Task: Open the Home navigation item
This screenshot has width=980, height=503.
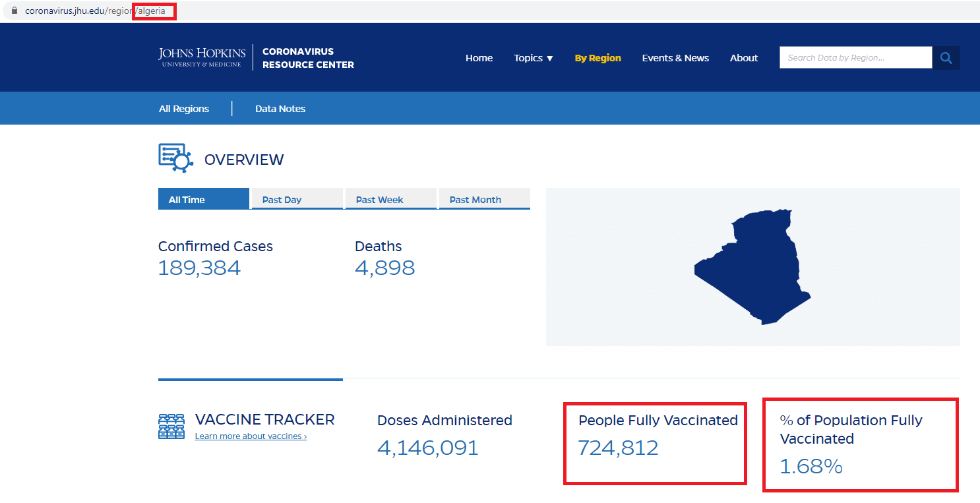Action: (x=479, y=58)
